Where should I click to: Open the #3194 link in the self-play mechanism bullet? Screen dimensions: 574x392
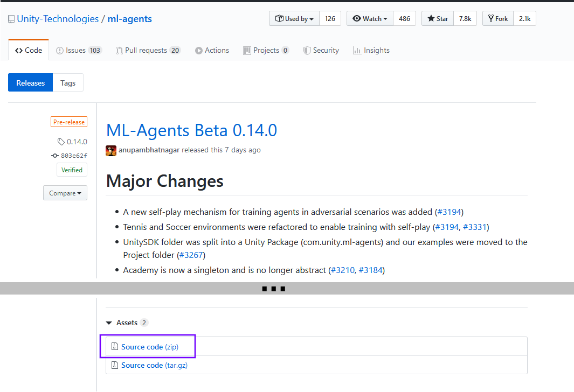point(449,212)
